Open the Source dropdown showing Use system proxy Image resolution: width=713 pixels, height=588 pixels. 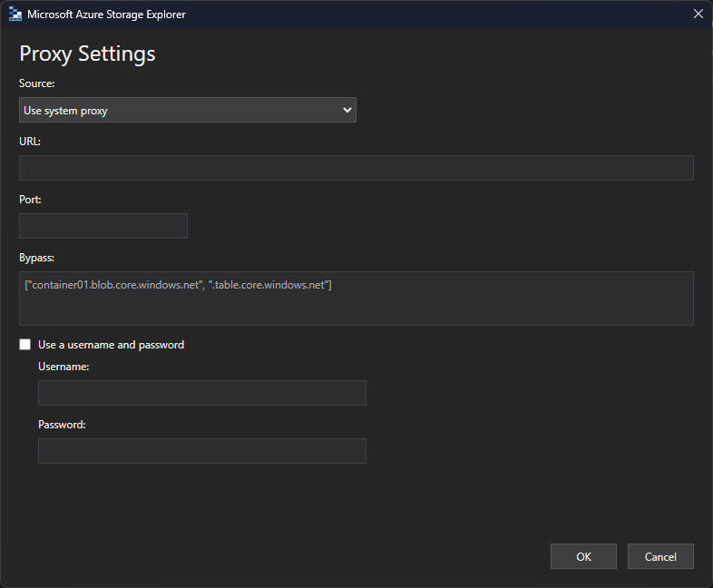[x=187, y=111]
